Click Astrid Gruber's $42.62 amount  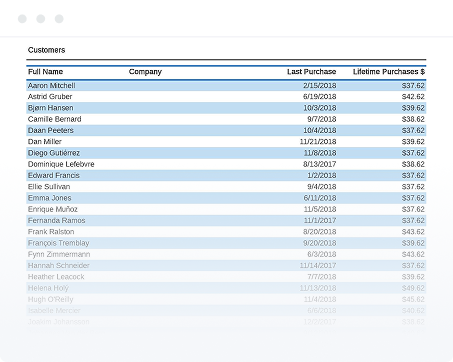click(413, 97)
